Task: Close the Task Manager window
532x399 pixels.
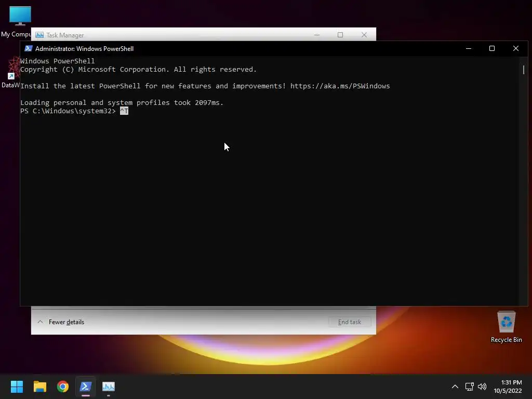Action: (x=364, y=35)
